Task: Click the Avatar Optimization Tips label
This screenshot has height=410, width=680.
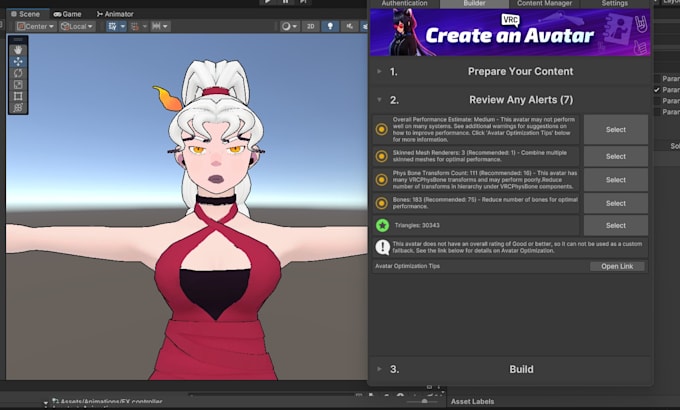Action: [407, 266]
